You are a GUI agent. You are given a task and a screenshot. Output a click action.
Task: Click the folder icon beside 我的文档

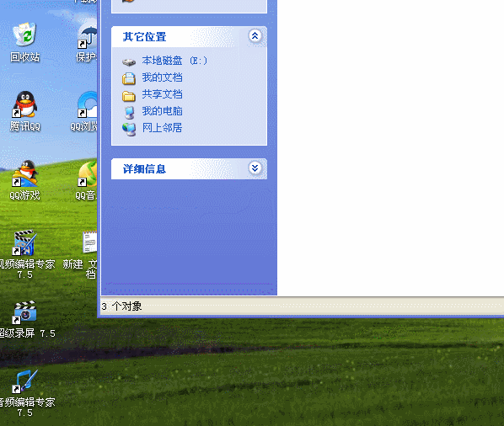[x=129, y=78]
